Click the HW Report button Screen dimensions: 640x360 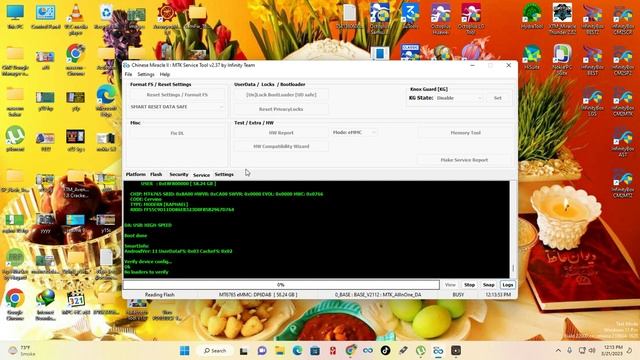pos(281,133)
